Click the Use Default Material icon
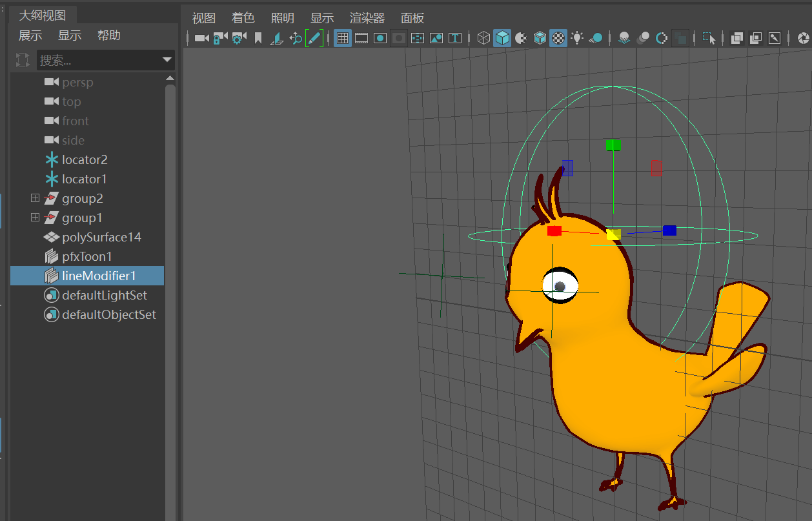 521,38
